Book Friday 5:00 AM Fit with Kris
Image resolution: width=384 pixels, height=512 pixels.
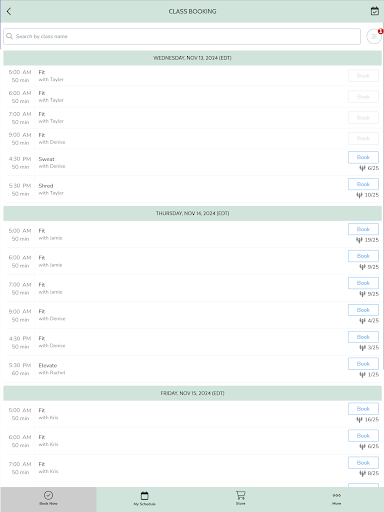click(363, 409)
